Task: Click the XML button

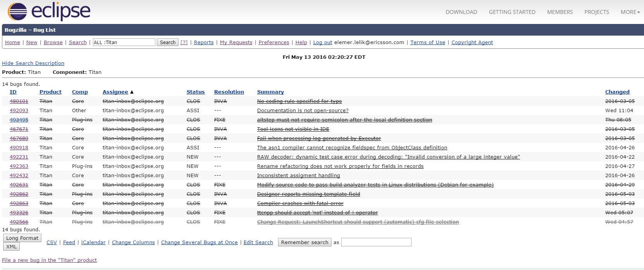Action: [x=11, y=247]
